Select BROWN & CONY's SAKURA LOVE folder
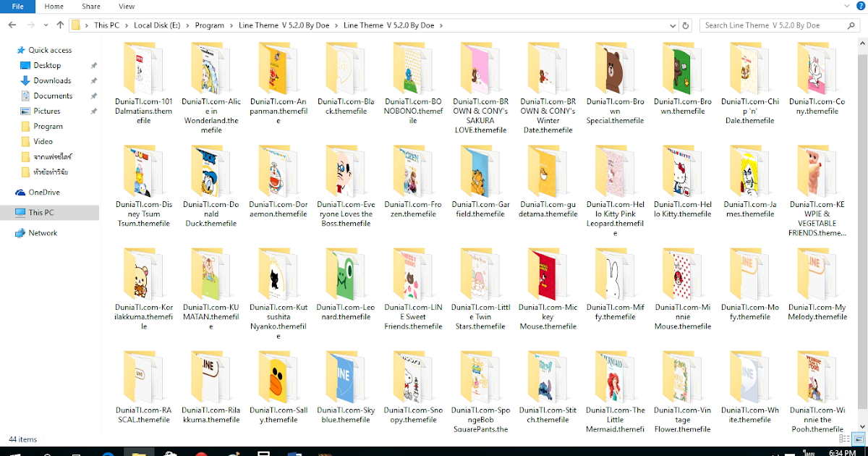868x456 pixels. pos(480,87)
